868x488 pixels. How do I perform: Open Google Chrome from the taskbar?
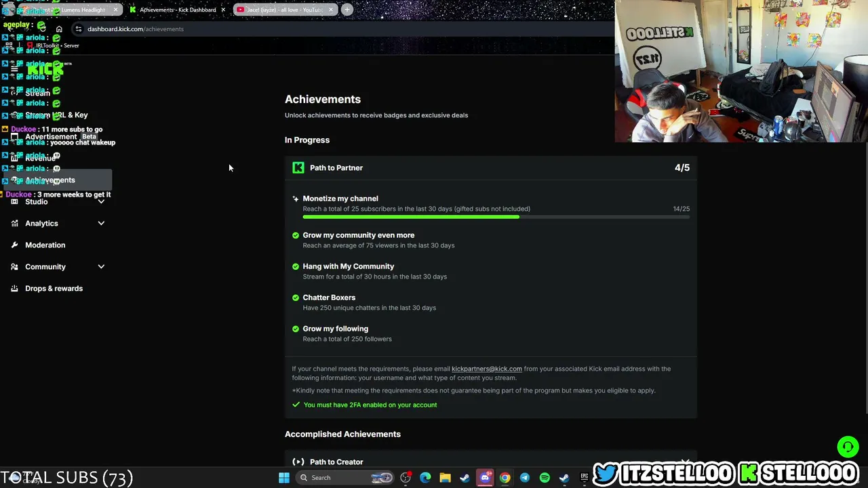point(505,478)
